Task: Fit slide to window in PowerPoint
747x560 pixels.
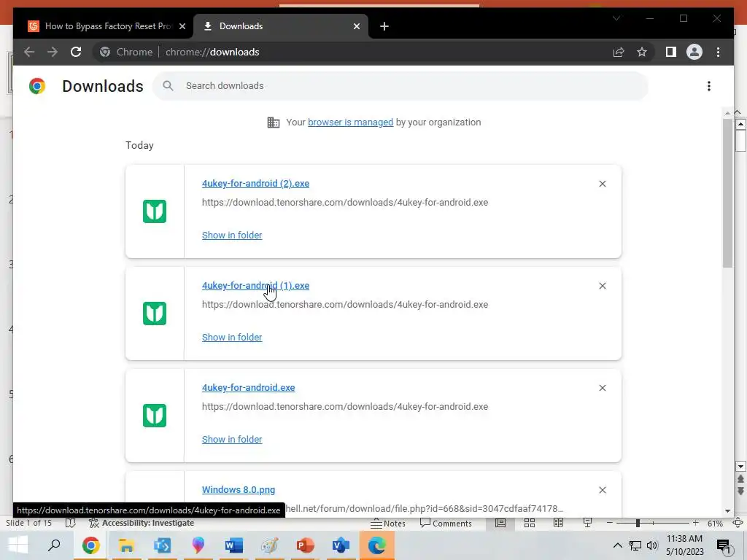Action: (738, 523)
